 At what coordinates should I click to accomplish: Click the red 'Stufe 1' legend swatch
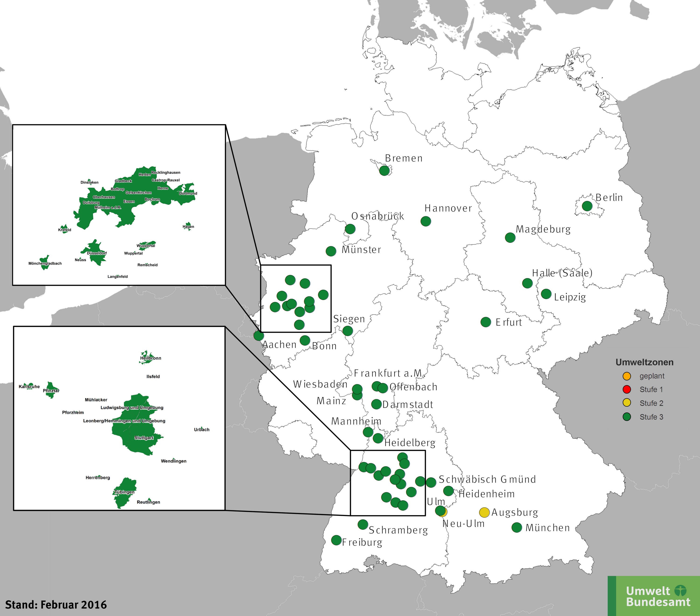click(627, 389)
